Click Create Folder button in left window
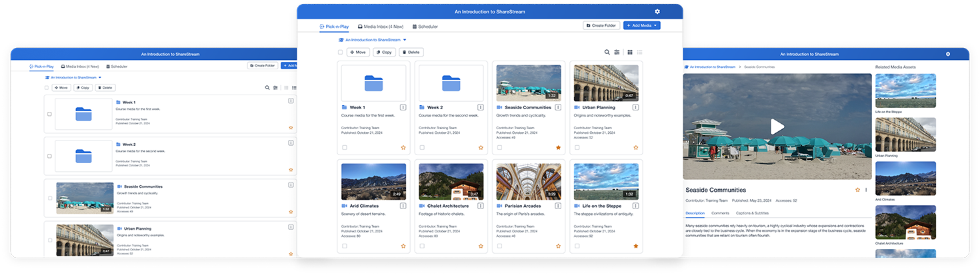This screenshot has width=980, height=275. pos(263,66)
